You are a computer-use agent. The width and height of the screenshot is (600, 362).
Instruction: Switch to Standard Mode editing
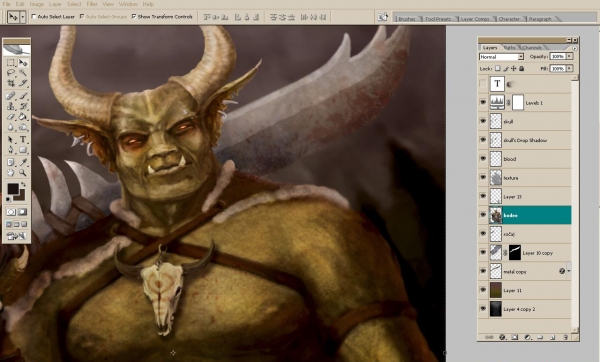[11, 212]
